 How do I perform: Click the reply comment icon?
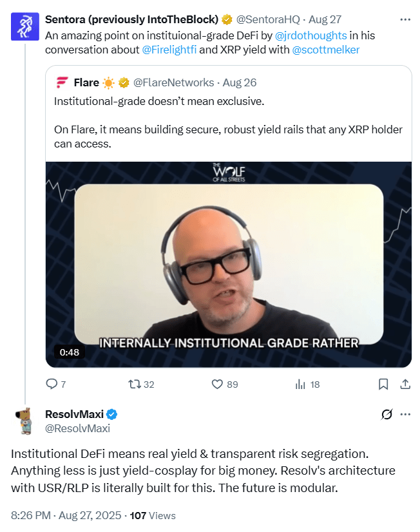pyautogui.click(x=52, y=384)
